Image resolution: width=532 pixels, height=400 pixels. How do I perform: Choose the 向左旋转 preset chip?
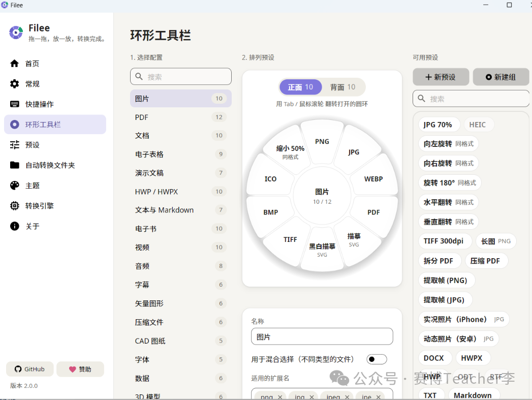pyautogui.click(x=448, y=144)
